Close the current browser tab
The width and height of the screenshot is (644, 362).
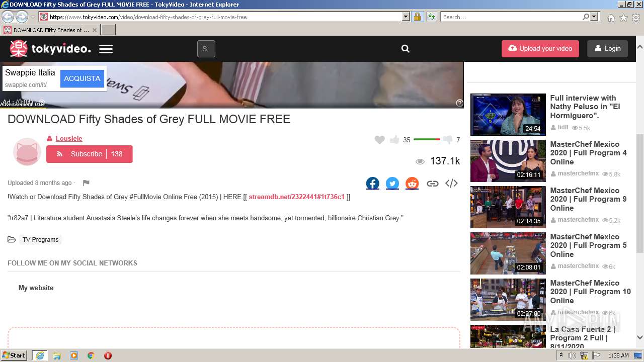tap(94, 30)
